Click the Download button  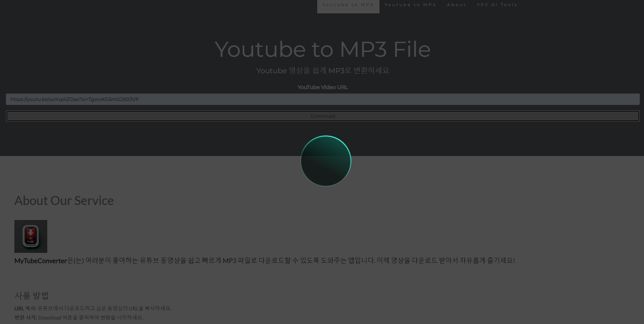(x=323, y=116)
